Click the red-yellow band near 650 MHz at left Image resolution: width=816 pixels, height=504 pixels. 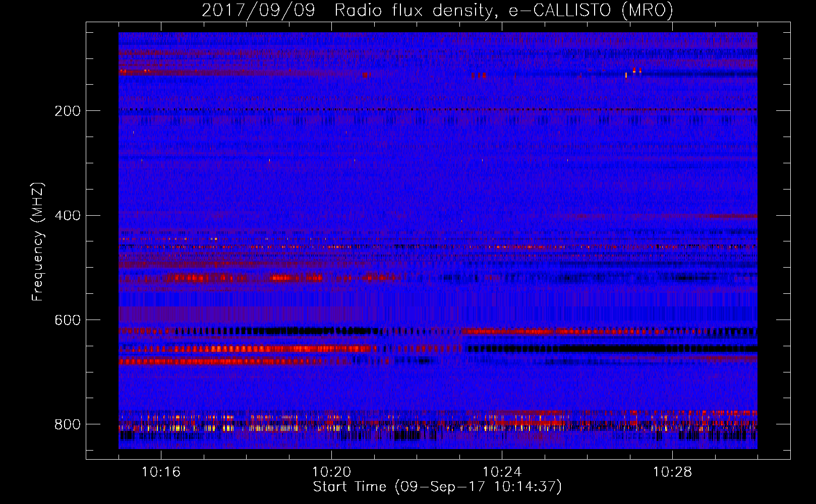(x=248, y=349)
